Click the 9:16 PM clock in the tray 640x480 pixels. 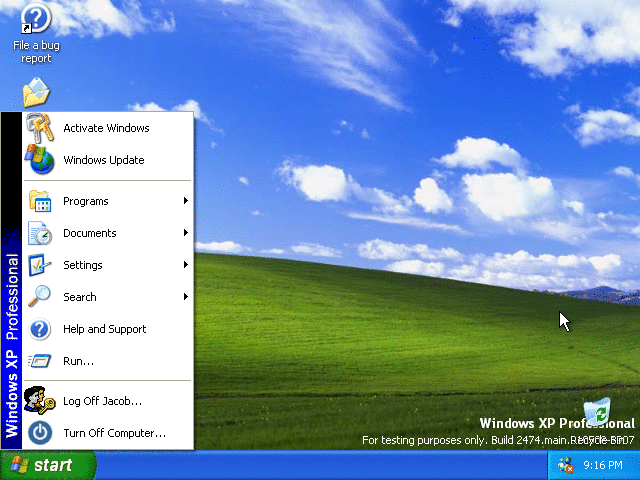(x=602, y=465)
